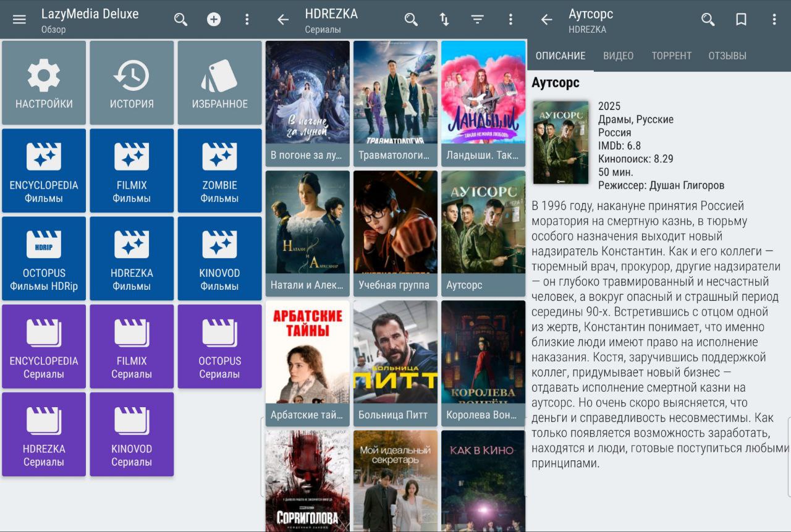This screenshot has height=532, width=791.
Task: Select the '50 мин.' duration text
Action: pyautogui.click(x=615, y=172)
